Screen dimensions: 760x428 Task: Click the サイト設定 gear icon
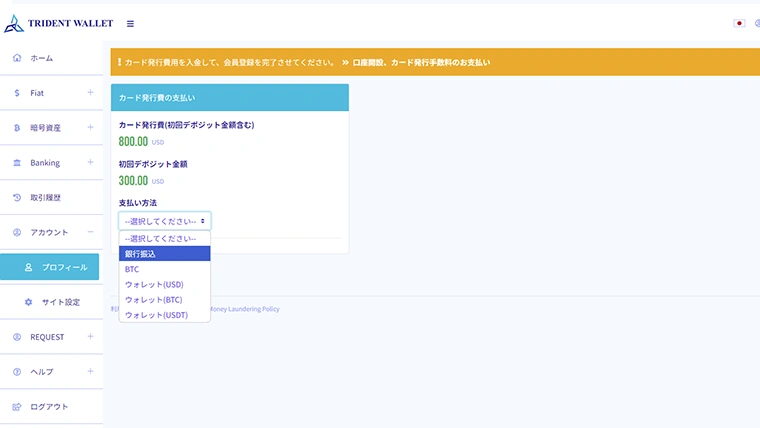tap(28, 302)
